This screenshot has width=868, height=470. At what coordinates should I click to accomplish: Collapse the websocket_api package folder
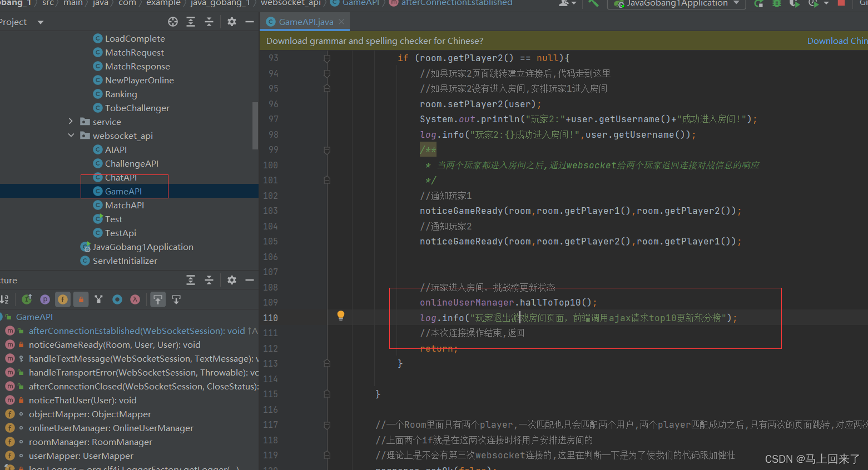click(71, 136)
